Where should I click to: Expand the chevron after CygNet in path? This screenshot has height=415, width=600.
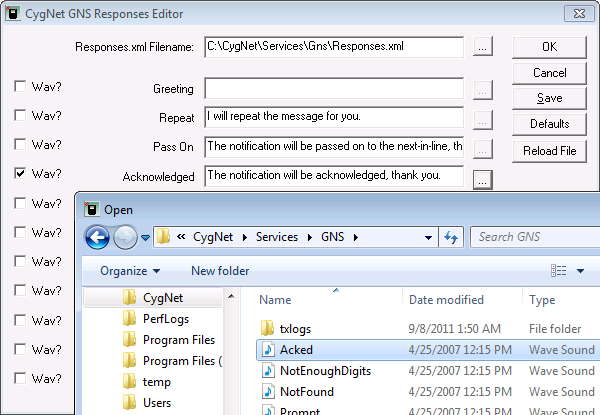[x=245, y=238]
